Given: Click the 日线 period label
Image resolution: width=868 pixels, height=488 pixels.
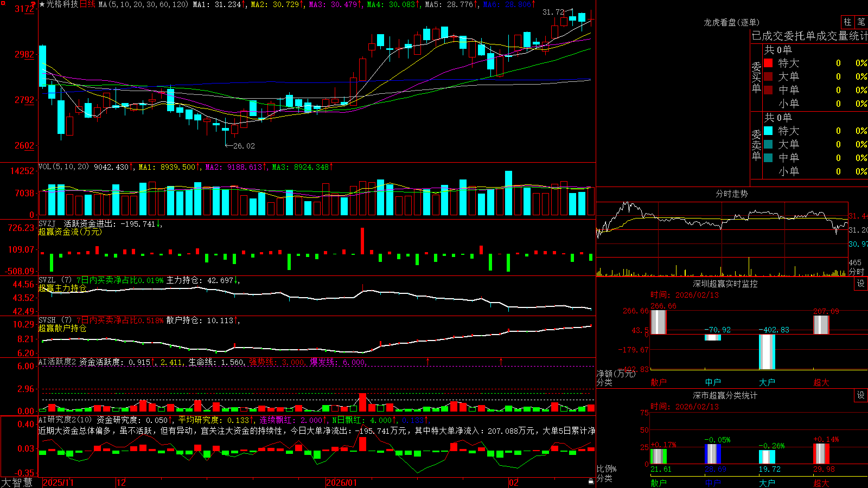Looking at the screenshot, I should [87, 4].
